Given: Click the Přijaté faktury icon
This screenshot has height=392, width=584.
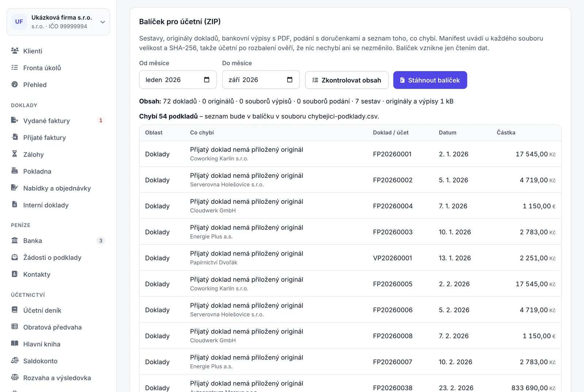Looking at the screenshot, I should point(15,137).
